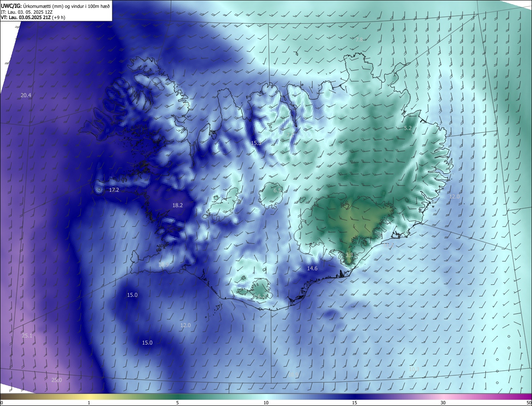Click the "UWC/IG: Úrkomumætti (mm)" title line
The height and width of the screenshot is (406, 532).
tap(56, 6)
